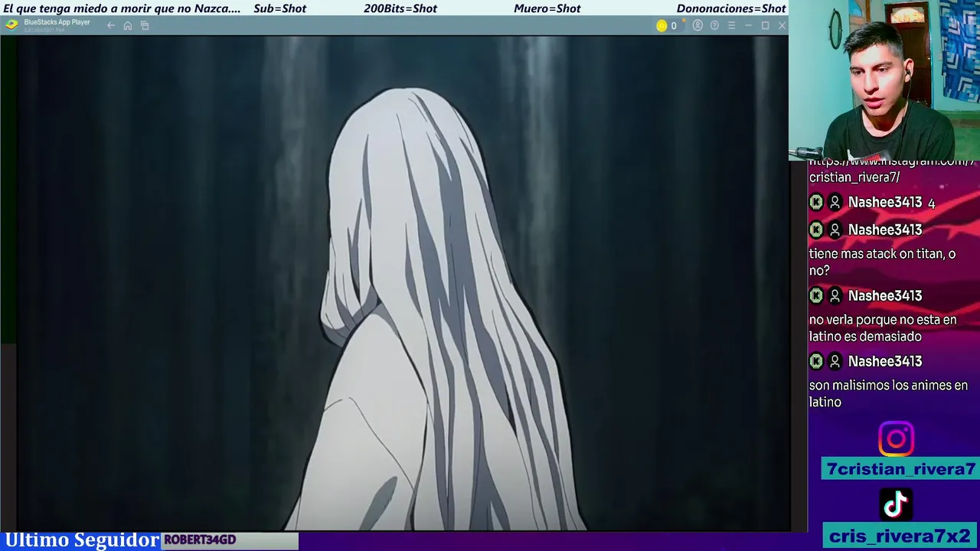Click the message 'no verla porque no esta en latino'

[x=883, y=328]
